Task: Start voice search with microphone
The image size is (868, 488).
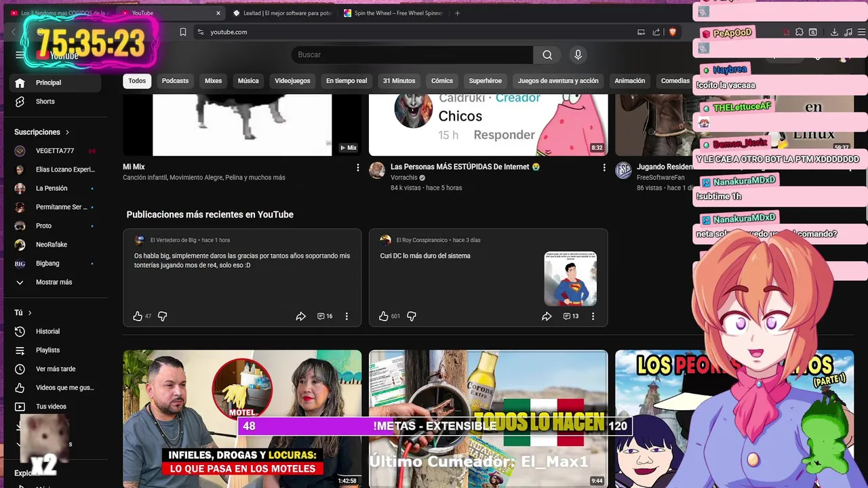Action: tap(578, 55)
